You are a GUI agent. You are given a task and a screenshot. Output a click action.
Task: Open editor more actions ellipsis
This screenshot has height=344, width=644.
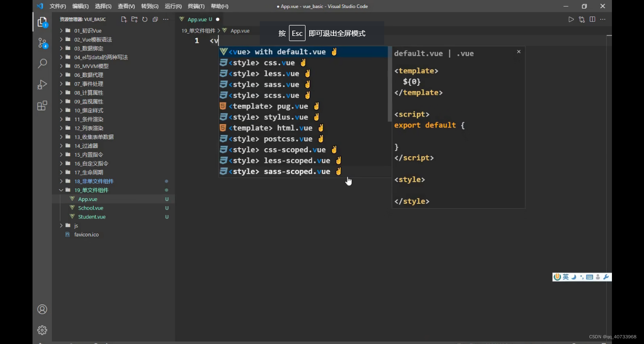coord(603,19)
